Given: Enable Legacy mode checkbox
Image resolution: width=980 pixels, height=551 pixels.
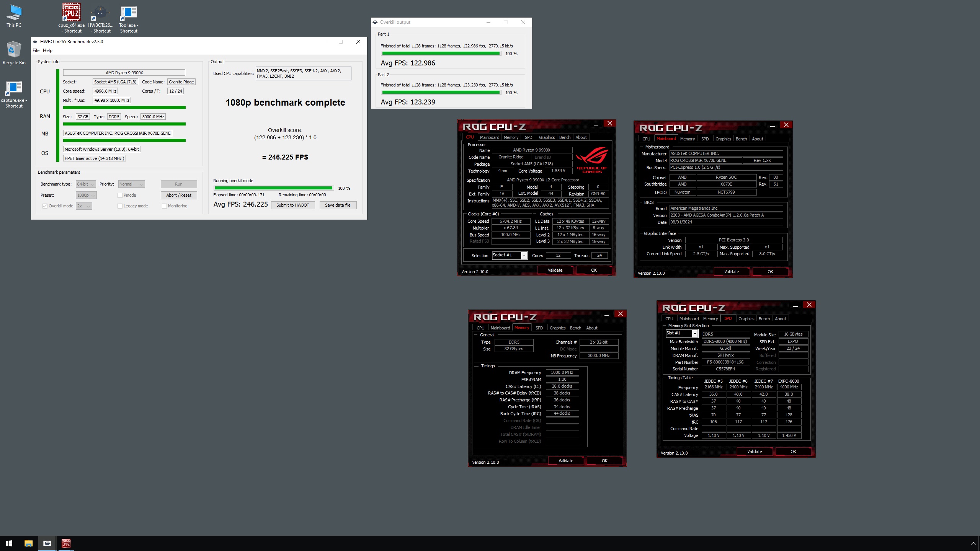Looking at the screenshot, I should tap(120, 206).
